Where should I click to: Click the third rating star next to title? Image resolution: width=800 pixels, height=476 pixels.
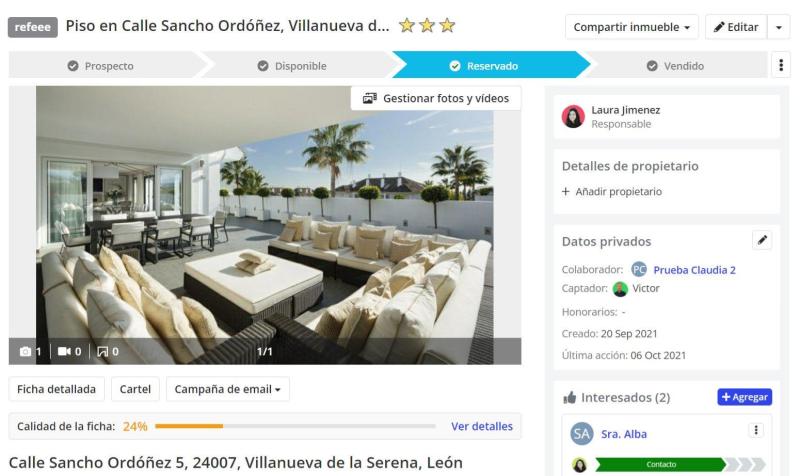pos(447,25)
